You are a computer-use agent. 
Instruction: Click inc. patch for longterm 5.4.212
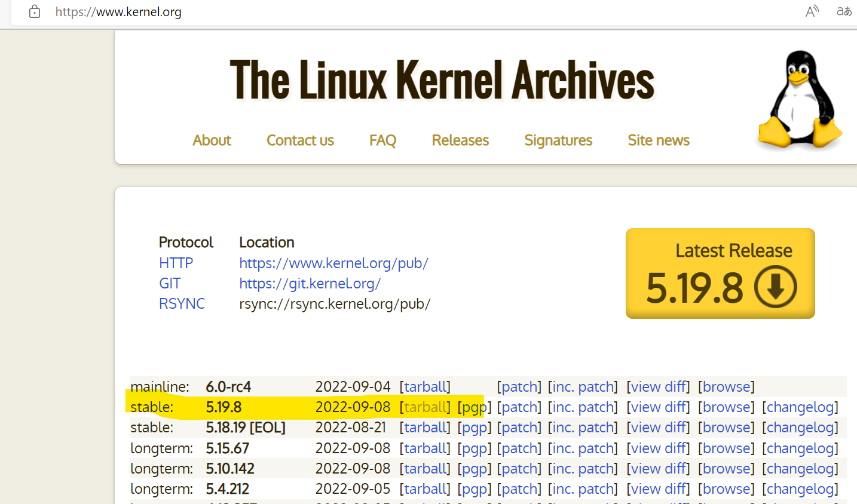[583, 489]
